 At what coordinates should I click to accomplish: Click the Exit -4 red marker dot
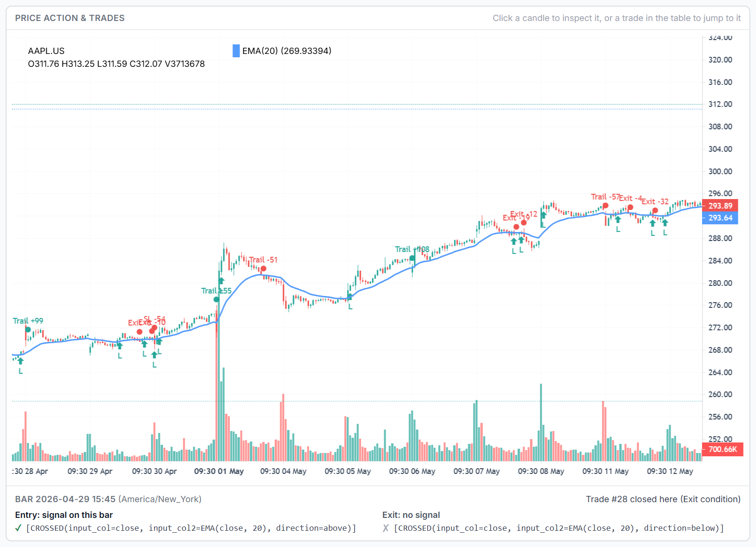(630, 207)
